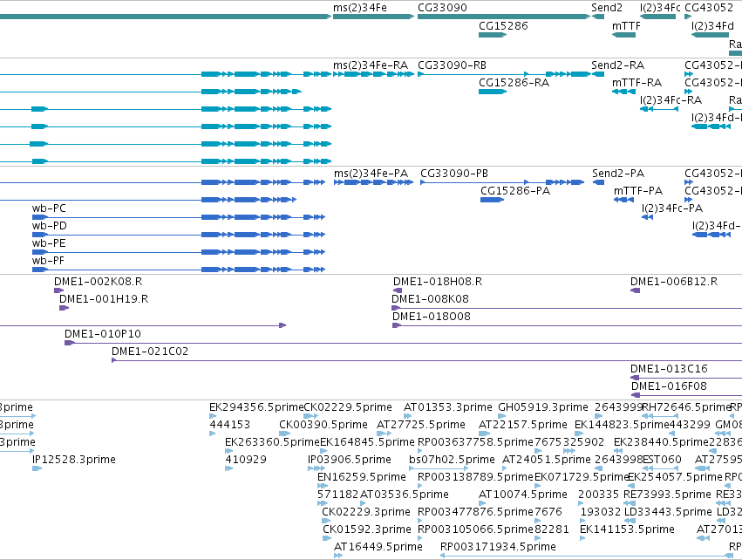
Task: Click the DME1-018O08 clone label
Action: point(431,317)
